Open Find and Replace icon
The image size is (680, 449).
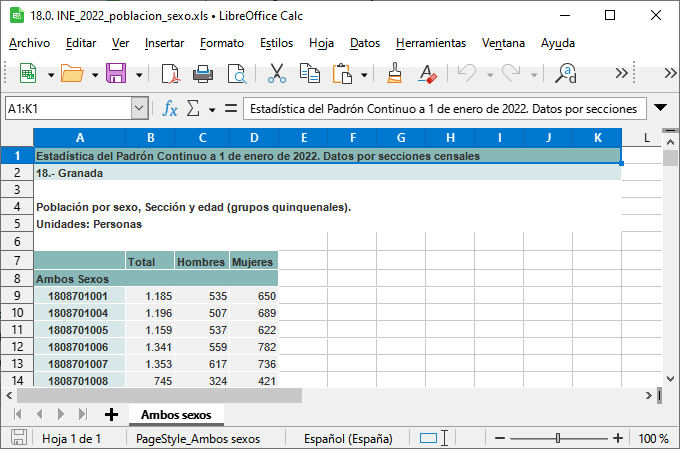[566, 73]
